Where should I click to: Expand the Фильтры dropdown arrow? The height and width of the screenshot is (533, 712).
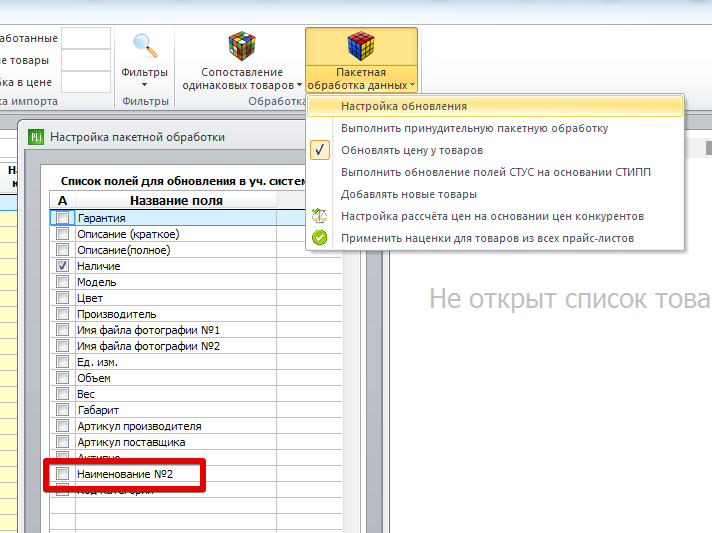tap(144, 84)
